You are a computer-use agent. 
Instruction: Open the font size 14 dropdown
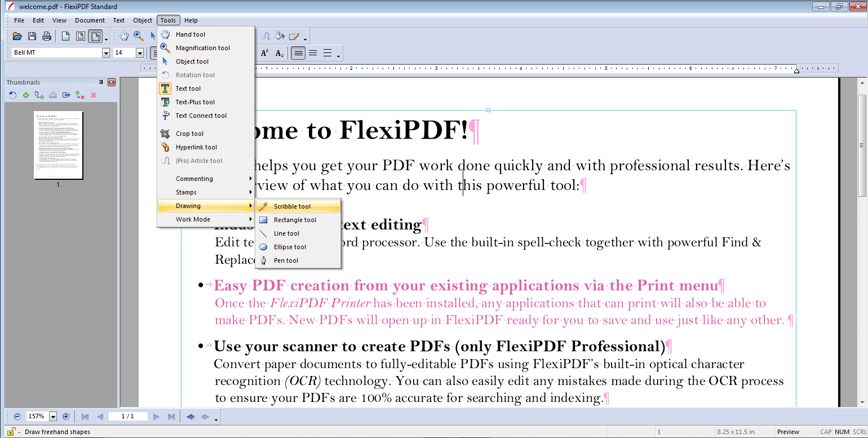coord(140,53)
